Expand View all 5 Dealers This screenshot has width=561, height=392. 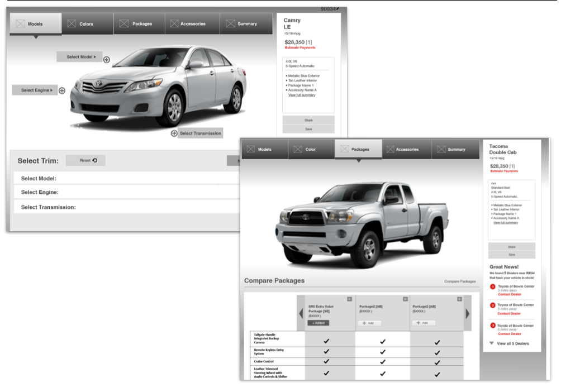[x=509, y=343]
